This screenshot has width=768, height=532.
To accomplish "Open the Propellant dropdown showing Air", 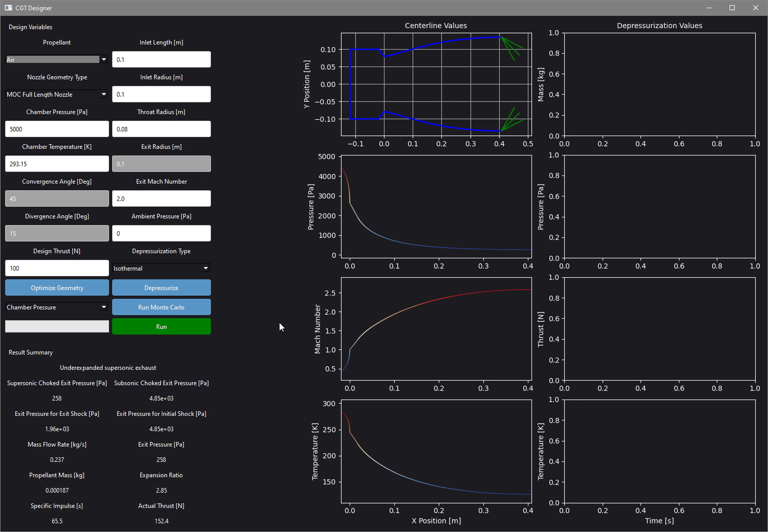I will [56, 59].
